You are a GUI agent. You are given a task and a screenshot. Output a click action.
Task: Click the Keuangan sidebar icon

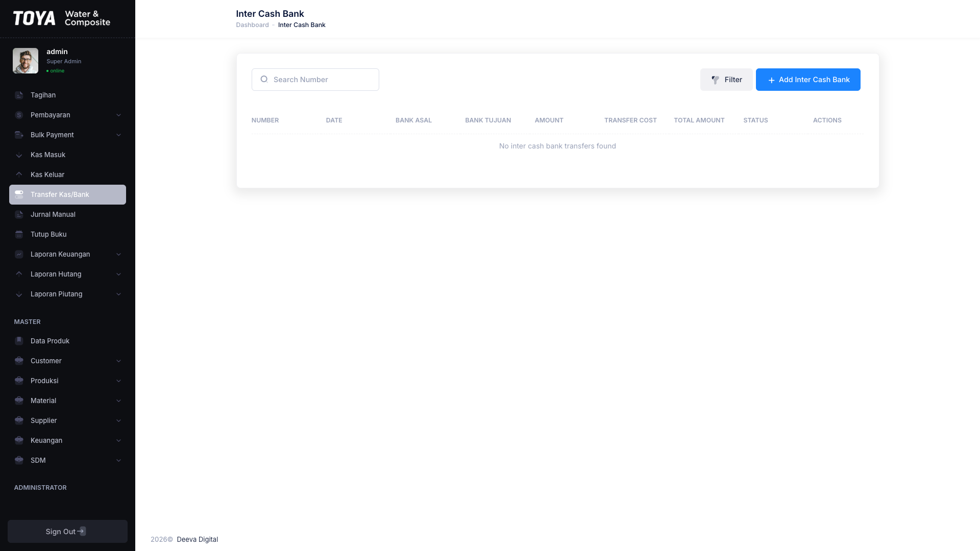coord(19,441)
